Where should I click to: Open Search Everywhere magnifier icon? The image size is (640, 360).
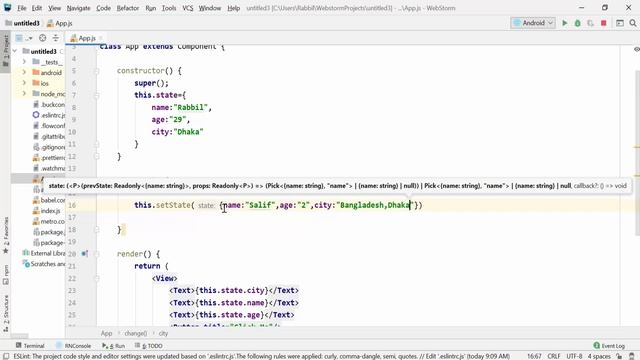633,23
